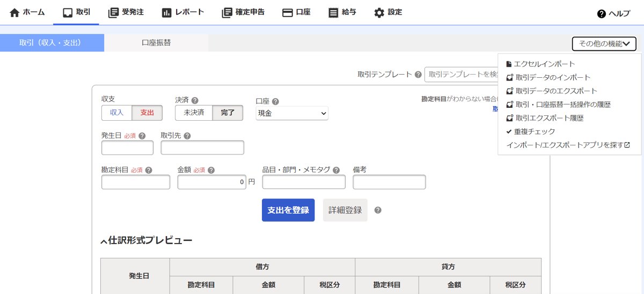The height and width of the screenshot is (294, 644).
Task: Open the 確定申告 menu
Action: click(x=243, y=12)
